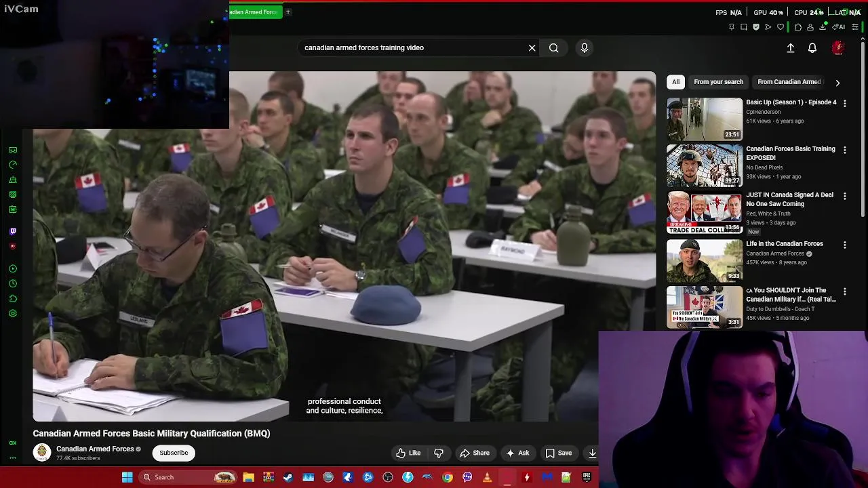
Task: Open the Windows Start menu
Action: coord(127,477)
